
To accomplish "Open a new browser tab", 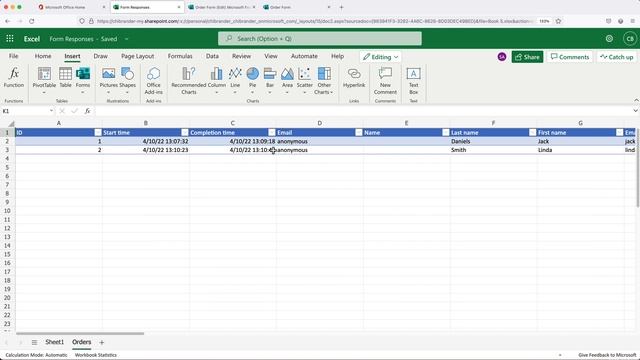I will (342, 7).
